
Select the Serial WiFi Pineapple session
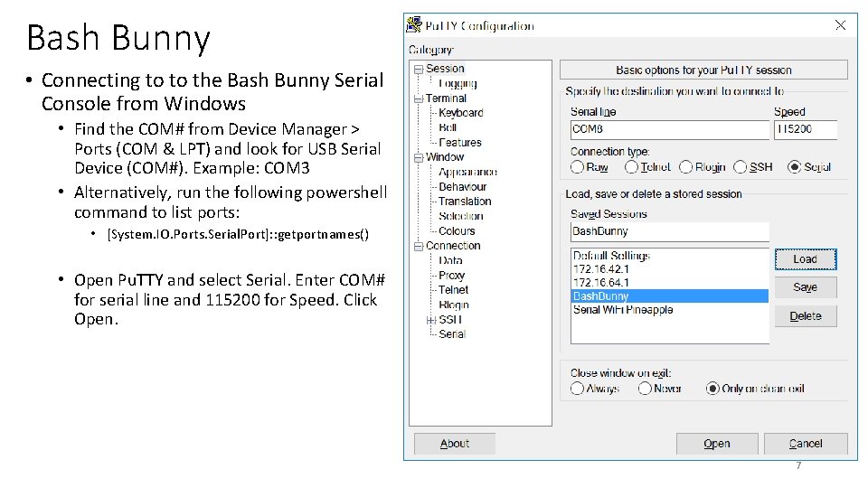(670, 309)
